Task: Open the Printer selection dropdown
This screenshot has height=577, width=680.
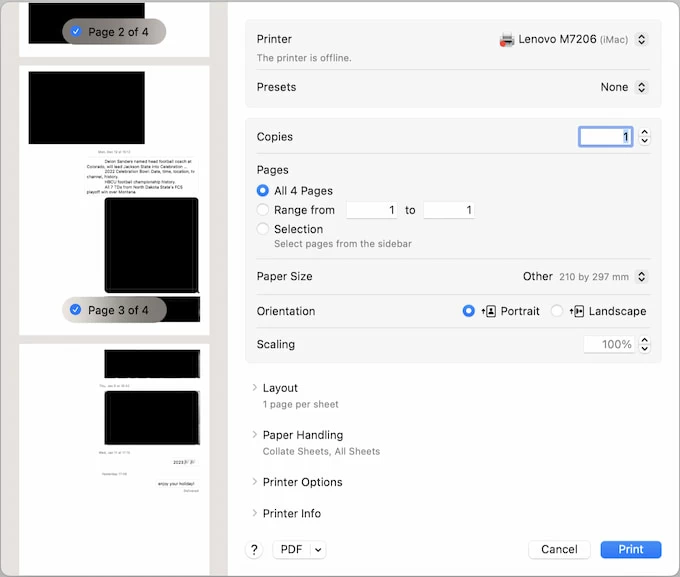Action: [x=642, y=40]
